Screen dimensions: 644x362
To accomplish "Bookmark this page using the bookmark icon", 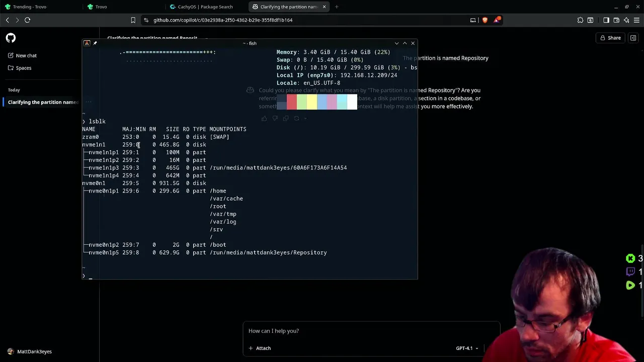I will point(133,20).
